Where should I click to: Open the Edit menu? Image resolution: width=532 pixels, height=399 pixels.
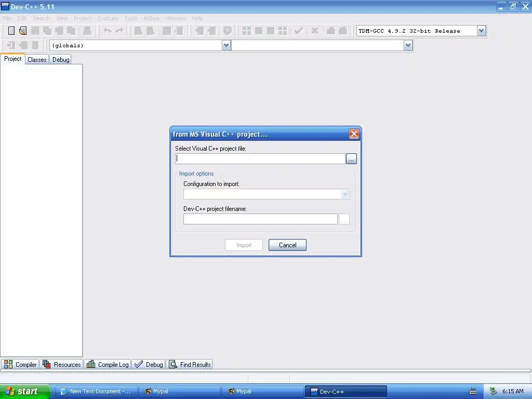22,18
